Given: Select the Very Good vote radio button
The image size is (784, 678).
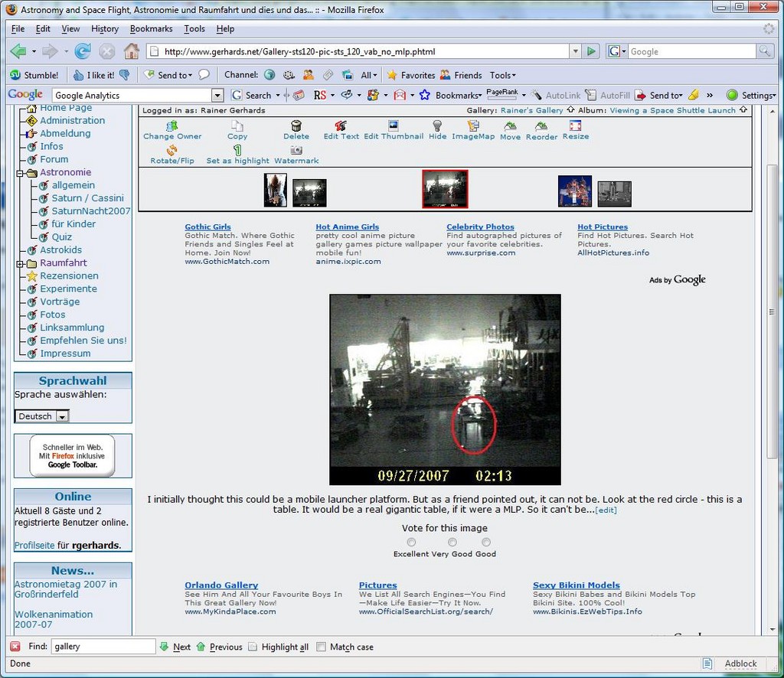Looking at the screenshot, I should point(452,542).
